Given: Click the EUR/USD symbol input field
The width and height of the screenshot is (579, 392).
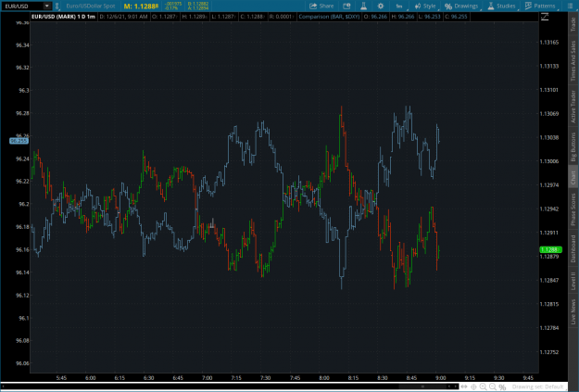Looking at the screenshot, I should [x=23, y=6].
